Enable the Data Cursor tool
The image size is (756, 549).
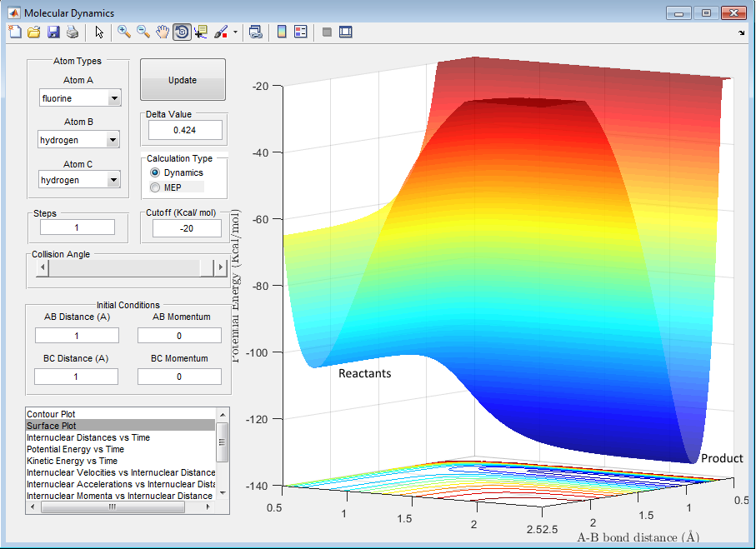point(201,32)
